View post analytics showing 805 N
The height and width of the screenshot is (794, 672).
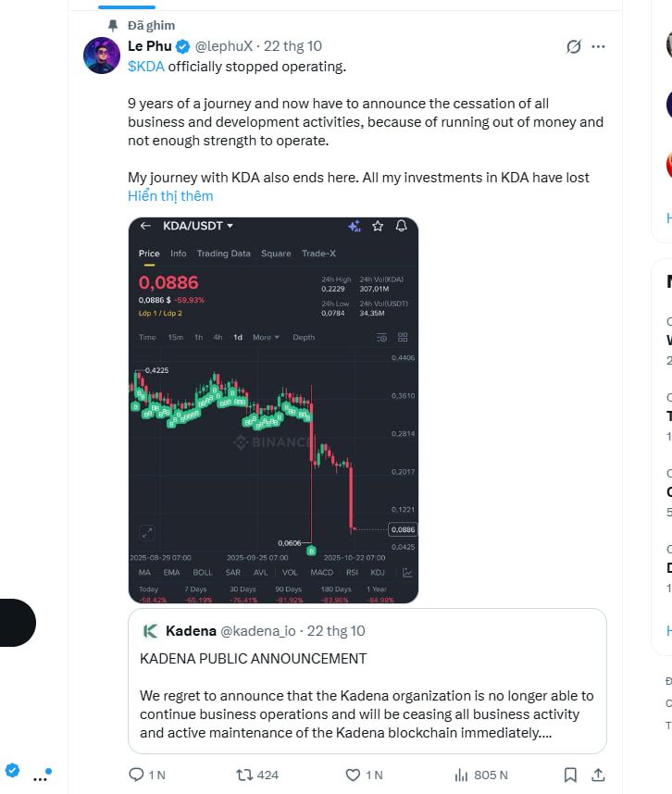462,775
